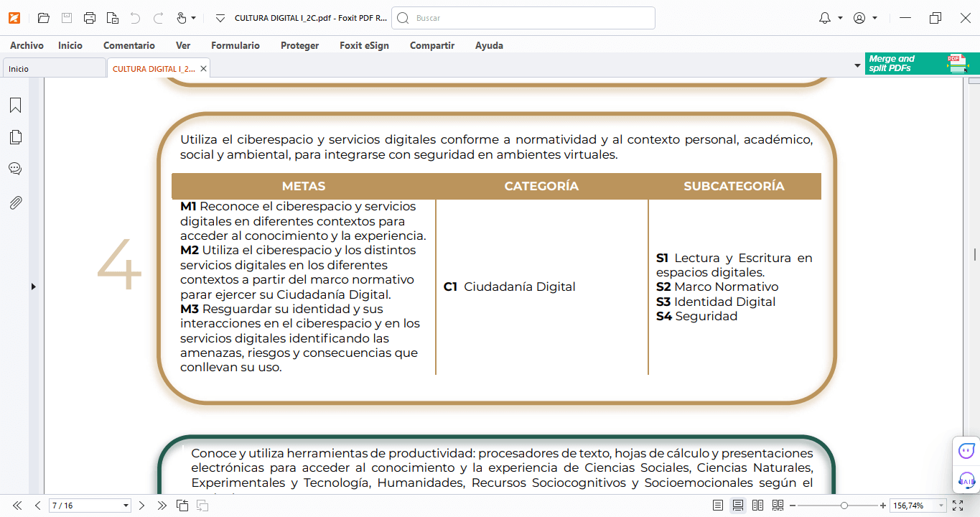This screenshot has height=517, width=980.
Task: Go to first page button
Action: coord(17,506)
